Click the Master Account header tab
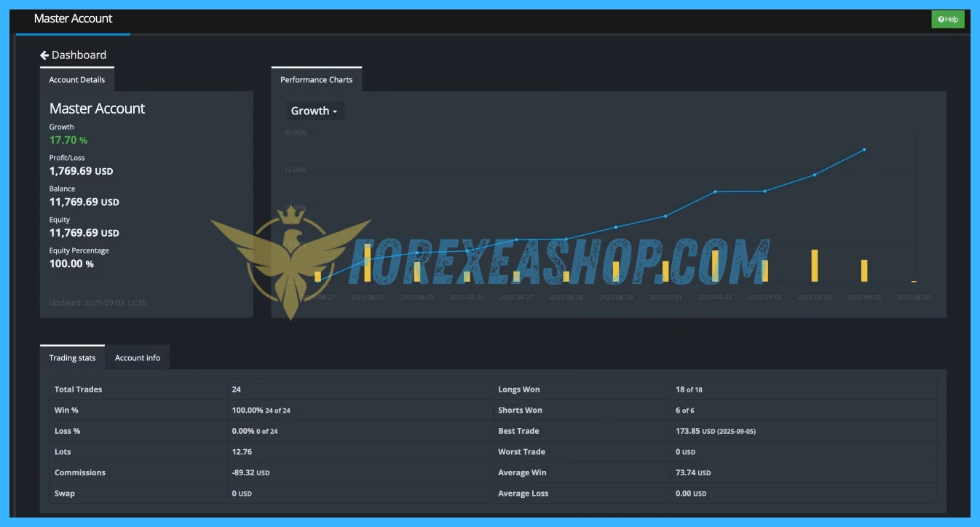 click(73, 19)
